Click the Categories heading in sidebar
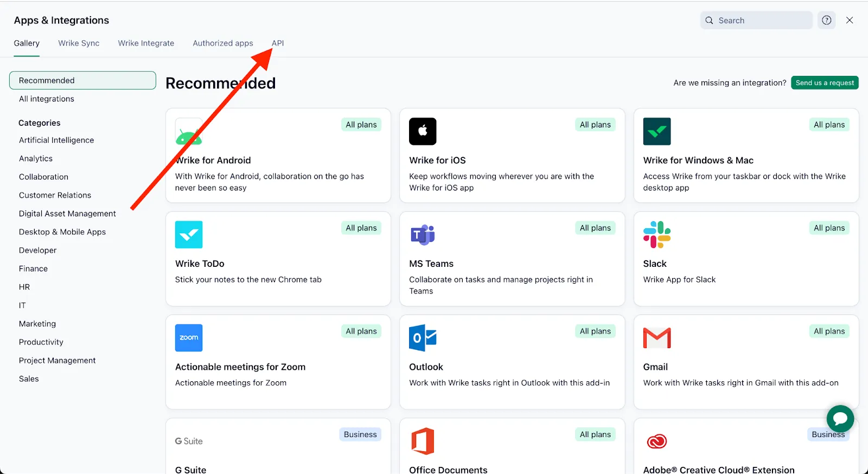 [x=40, y=123]
